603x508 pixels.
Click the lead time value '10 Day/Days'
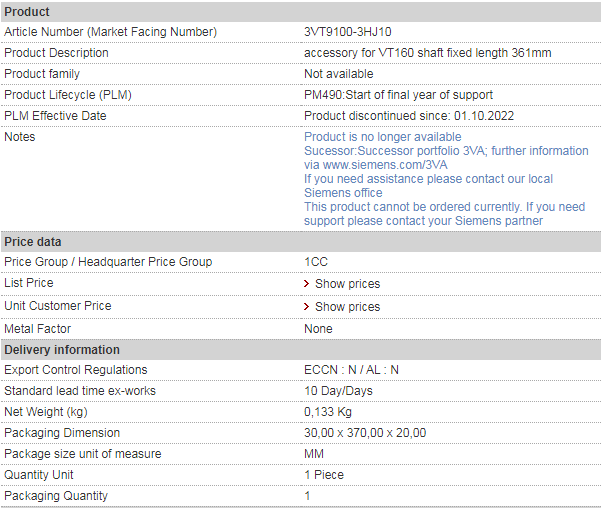click(338, 391)
